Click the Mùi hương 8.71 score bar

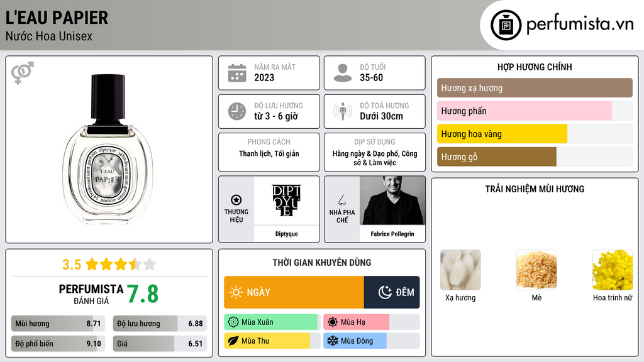tap(58, 324)
